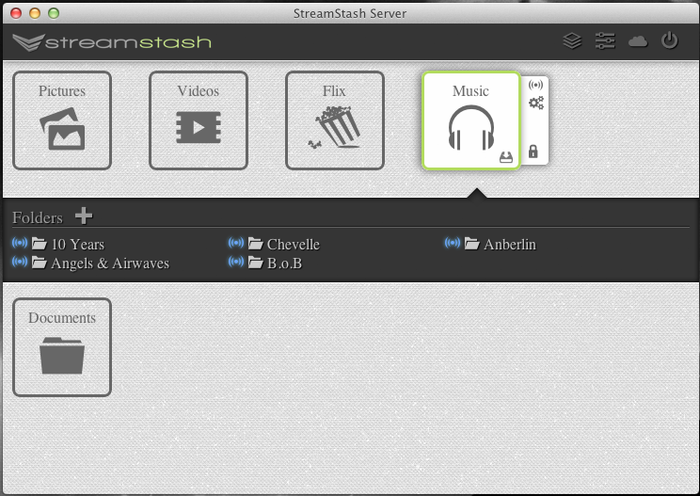Click the cloud icon in header
This screenshot has height=496, width=700.
[x=638, y=42]
